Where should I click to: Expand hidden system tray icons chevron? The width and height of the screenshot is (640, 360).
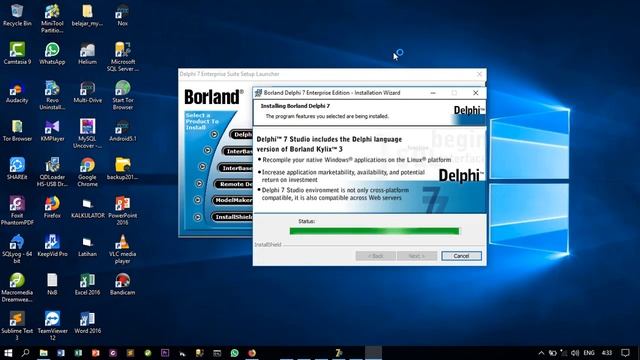click(541, 353)
